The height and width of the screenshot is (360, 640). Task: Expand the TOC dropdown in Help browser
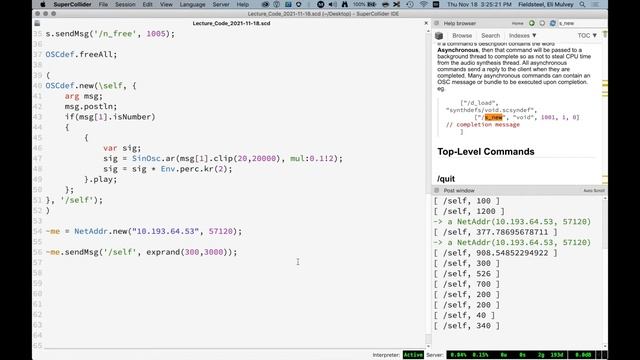coord(587,36)
